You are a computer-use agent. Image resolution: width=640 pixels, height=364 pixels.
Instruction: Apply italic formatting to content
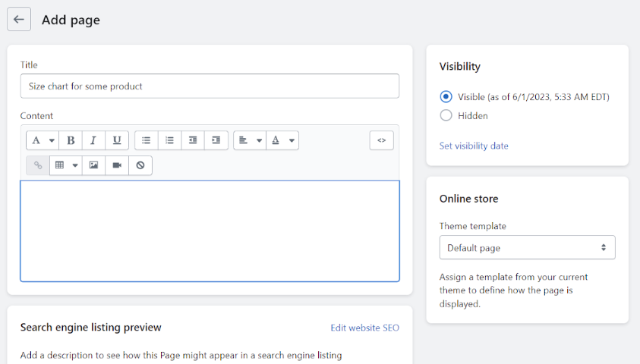click(x=93, y=140)
